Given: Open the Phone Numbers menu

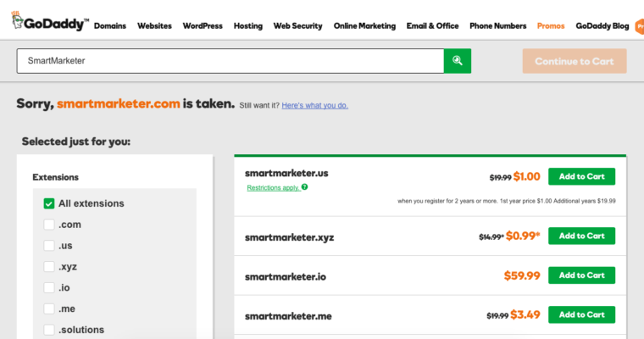Looking at the screenshot, I should (497, 26).
